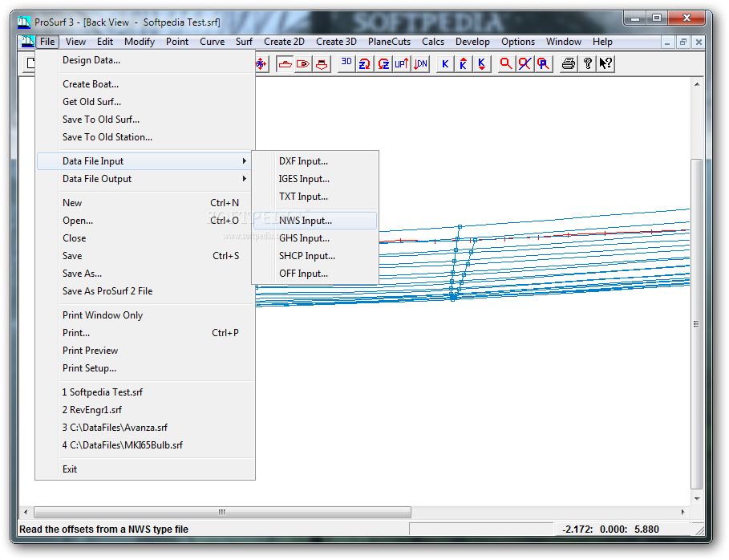This screenshot has width=729, height=560.
Task: Open the PlaneCuts menu
Action: point(389,42)
